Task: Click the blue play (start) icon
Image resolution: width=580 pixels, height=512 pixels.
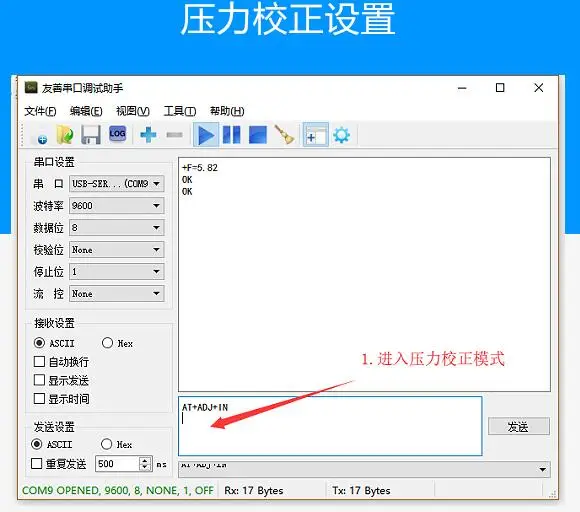Action: pos(206,135)
